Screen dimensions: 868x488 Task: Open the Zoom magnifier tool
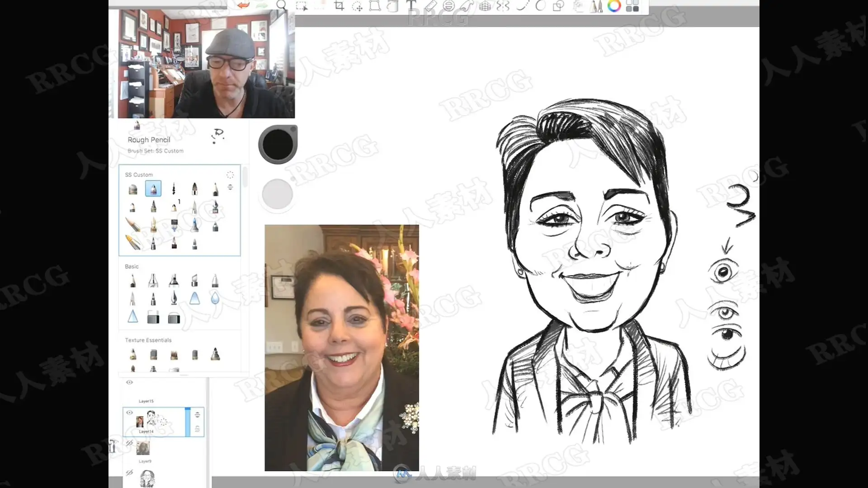tap(281, 5)
